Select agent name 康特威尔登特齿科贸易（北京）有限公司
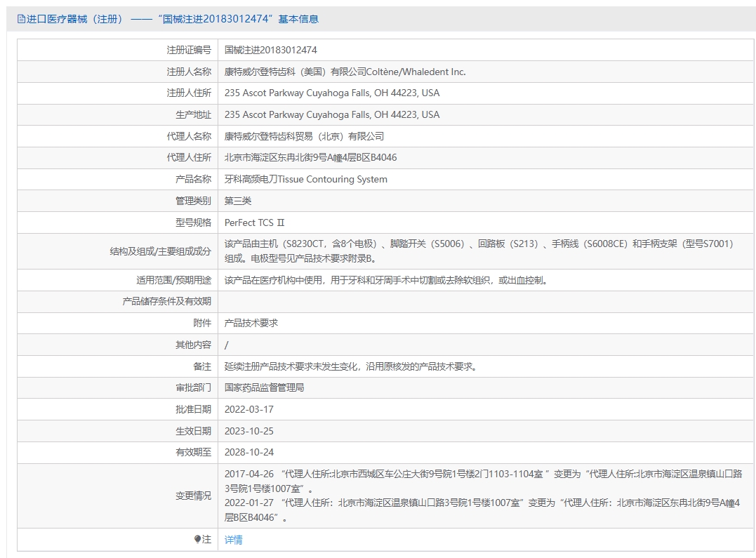Screen dimensions: 756x558 (x=304, y=136)
